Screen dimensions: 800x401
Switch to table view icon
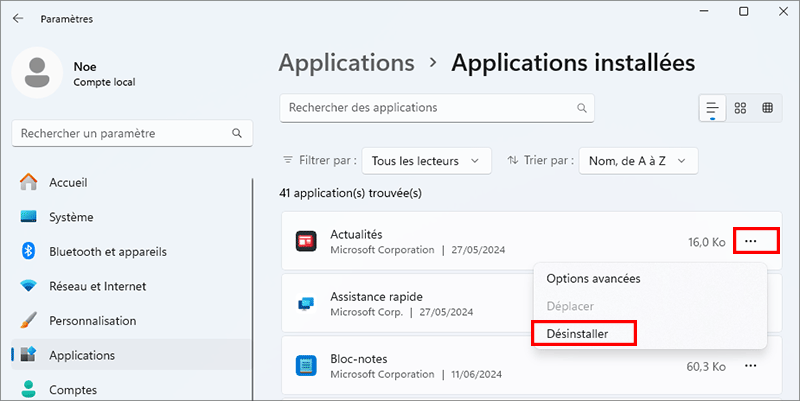coord(767,108)
